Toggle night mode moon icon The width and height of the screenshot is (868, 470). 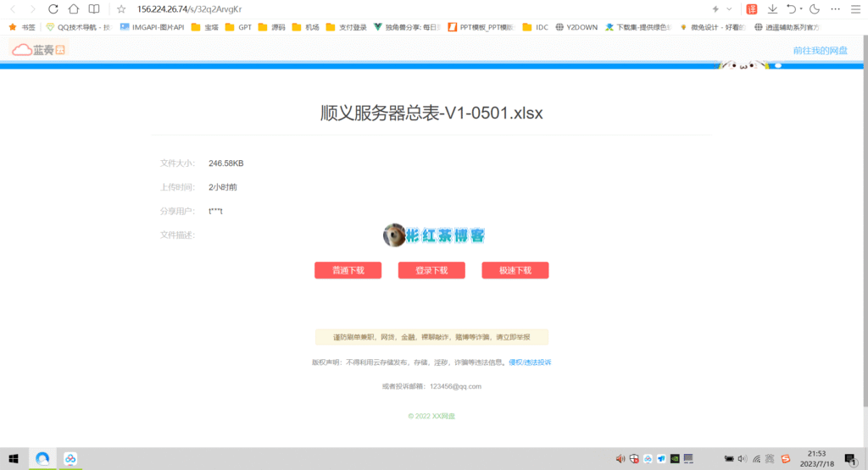tap(815, 8)
